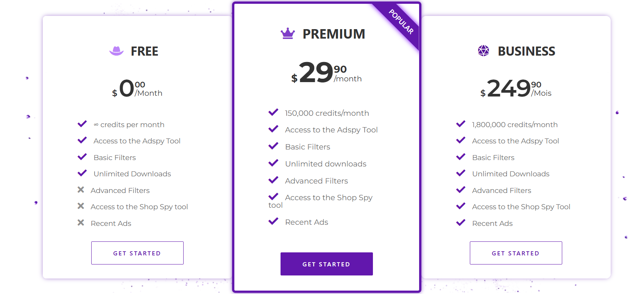Click checkmark next to ∞ credits per month

click(82, 124)
